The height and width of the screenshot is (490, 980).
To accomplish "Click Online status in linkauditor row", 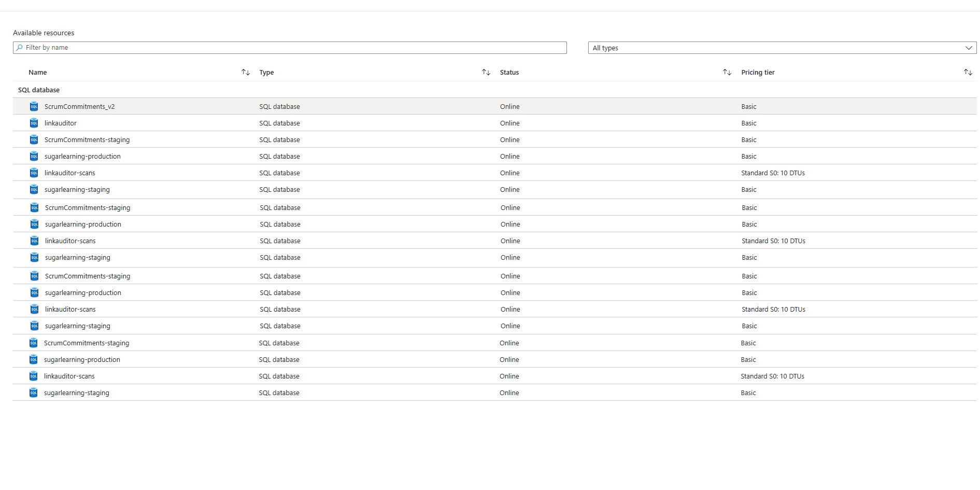I will (509, 123).
